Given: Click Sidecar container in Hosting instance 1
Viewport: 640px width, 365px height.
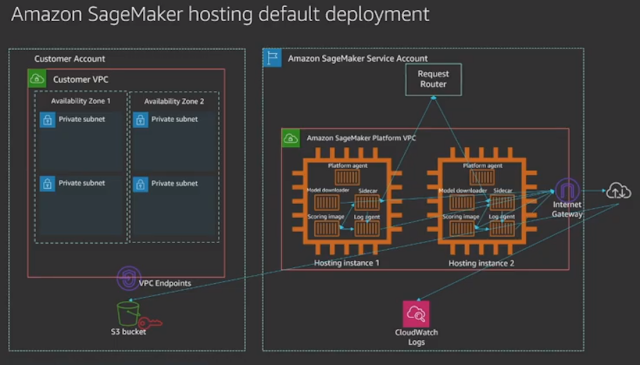Looking at the screenshot, I should pyautogui.click(x=367, y=203).
